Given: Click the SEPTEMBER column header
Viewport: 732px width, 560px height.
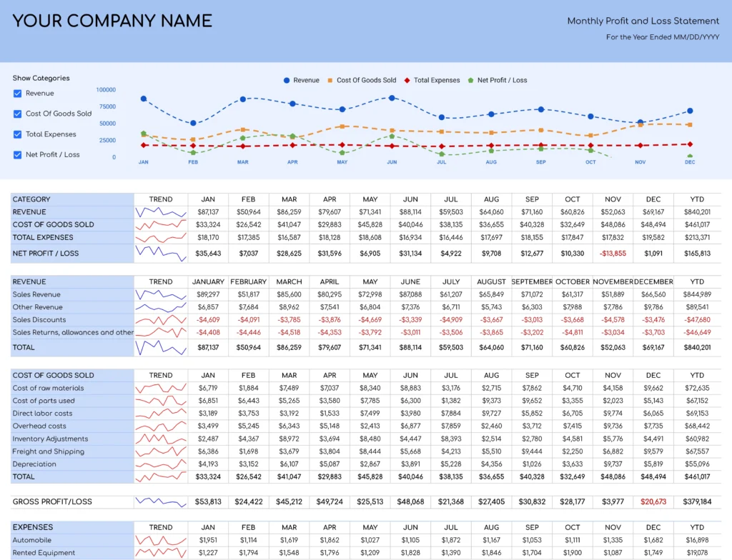Looking at the screenshot, I should point(532,282).
